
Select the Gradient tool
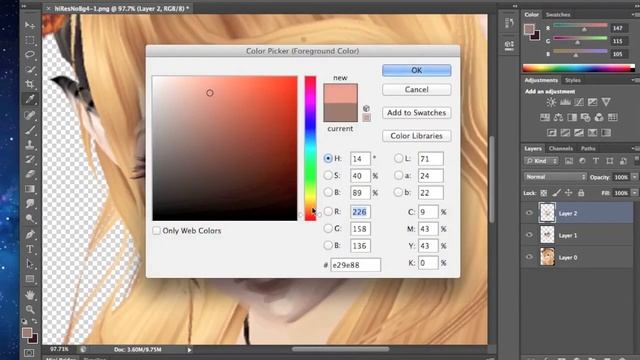[30, 189]
